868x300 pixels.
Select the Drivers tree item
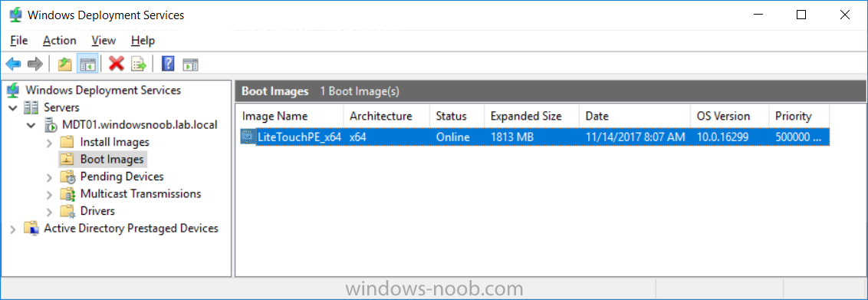coord(97,211)
